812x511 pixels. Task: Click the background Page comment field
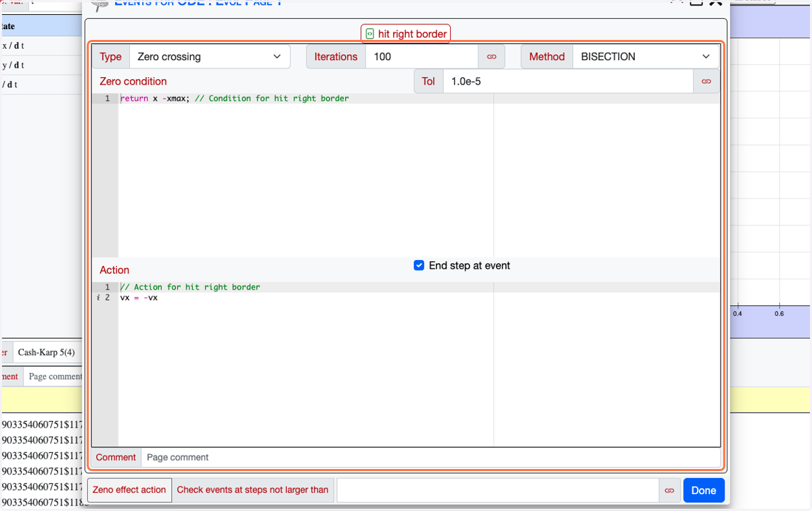pos(54,376)
